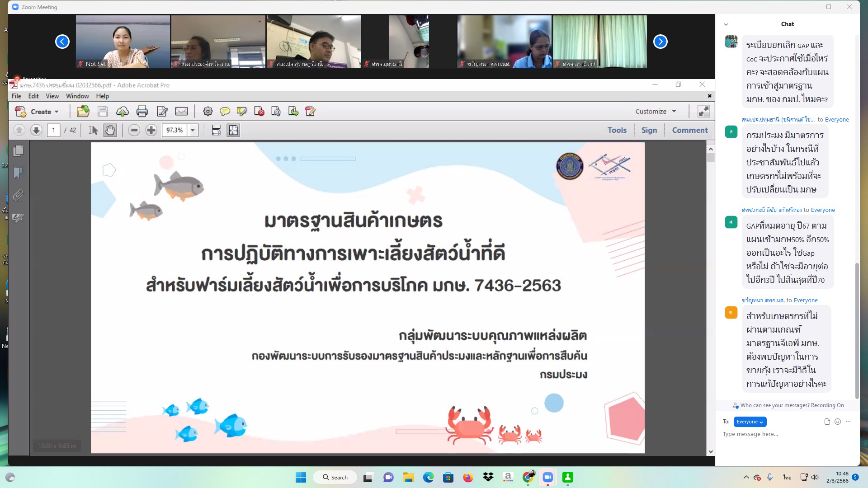The height and width of the screenshot is (488, 868).
Task: Click the email envelope toolbar icon
Action: [181, 111]
